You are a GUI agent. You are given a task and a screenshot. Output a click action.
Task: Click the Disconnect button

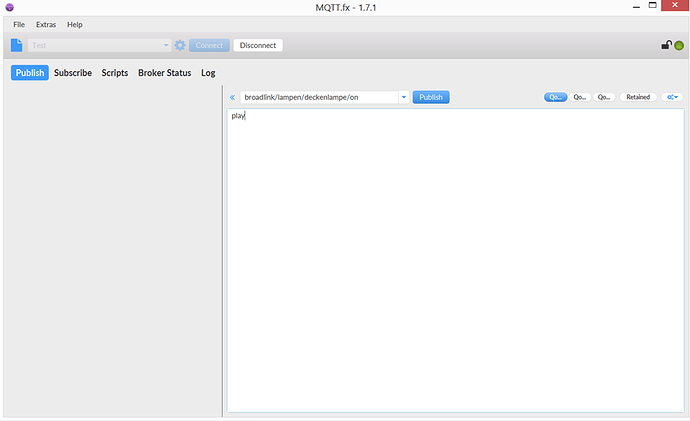[258, 45]
